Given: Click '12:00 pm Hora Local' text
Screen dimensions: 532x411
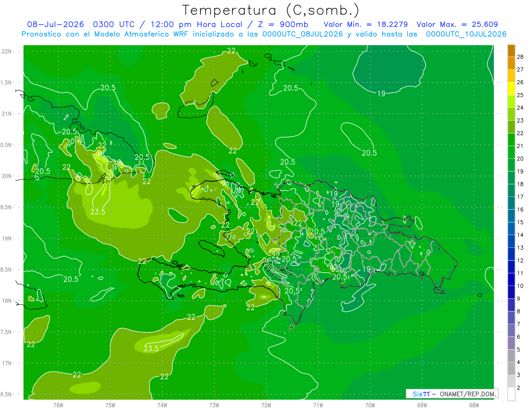Looking at the screenshot, I should coord(194,24).
